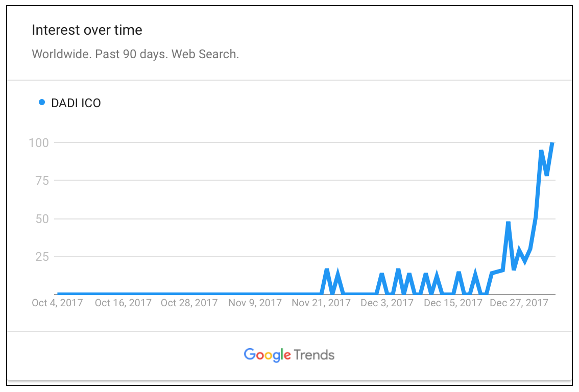Click the Interest over time heading
579x392 pixels.
(x=87, y=30)
